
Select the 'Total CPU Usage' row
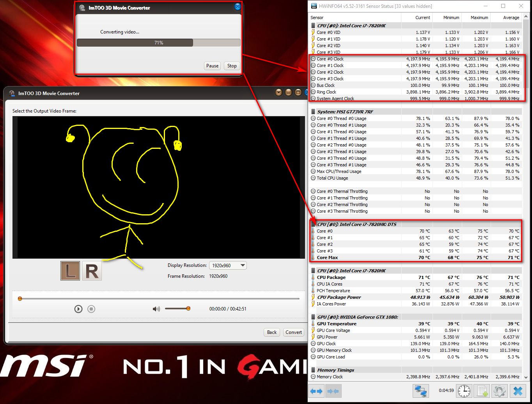click(x=416, y=178)
